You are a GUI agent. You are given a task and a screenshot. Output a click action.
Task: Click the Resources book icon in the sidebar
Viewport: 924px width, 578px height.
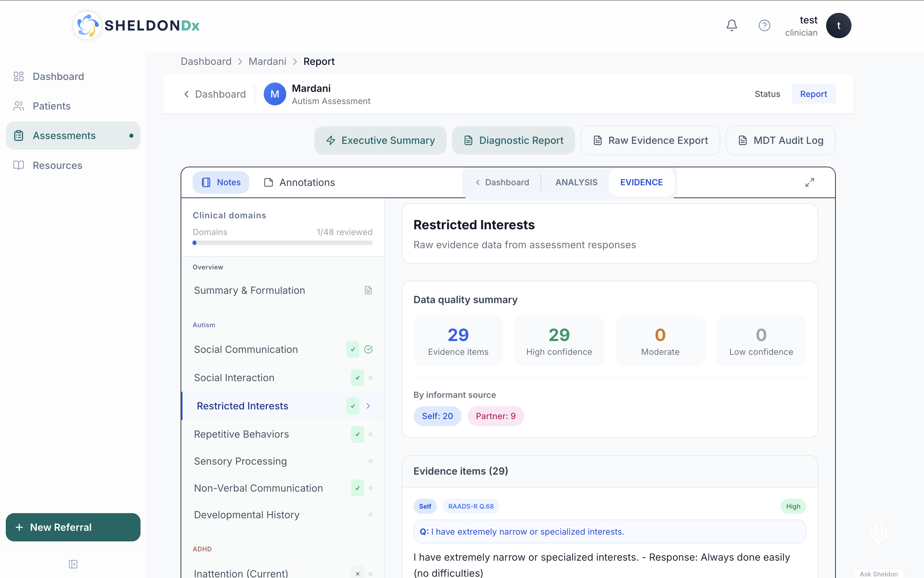click(x=18, y=165)
